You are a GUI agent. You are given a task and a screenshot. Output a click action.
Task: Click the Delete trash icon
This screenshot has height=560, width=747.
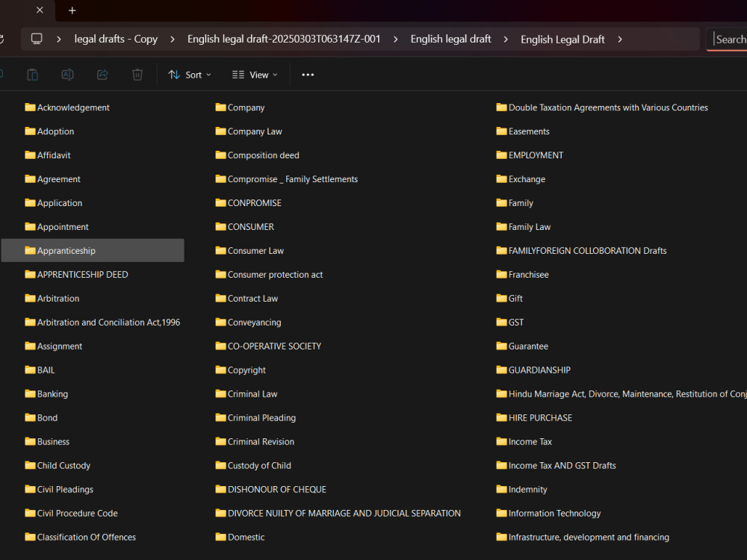pos(137,75)
